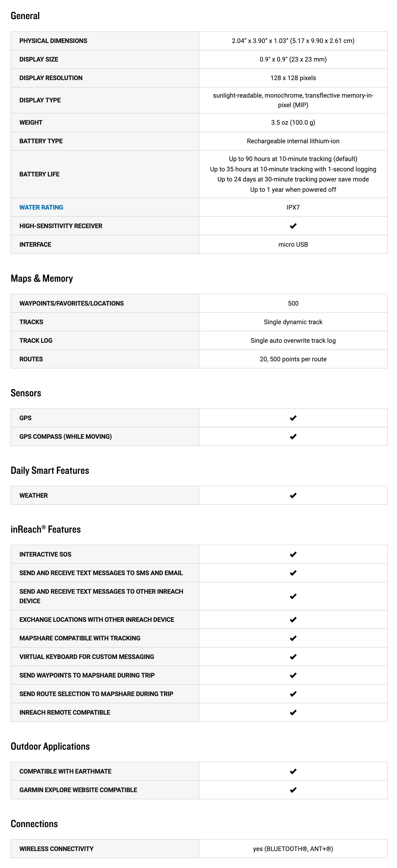Click the High-Sensitivity Receiver checkmark icon
The width and height of the screenshot is (397, 868).
click(x=293, y=226)
